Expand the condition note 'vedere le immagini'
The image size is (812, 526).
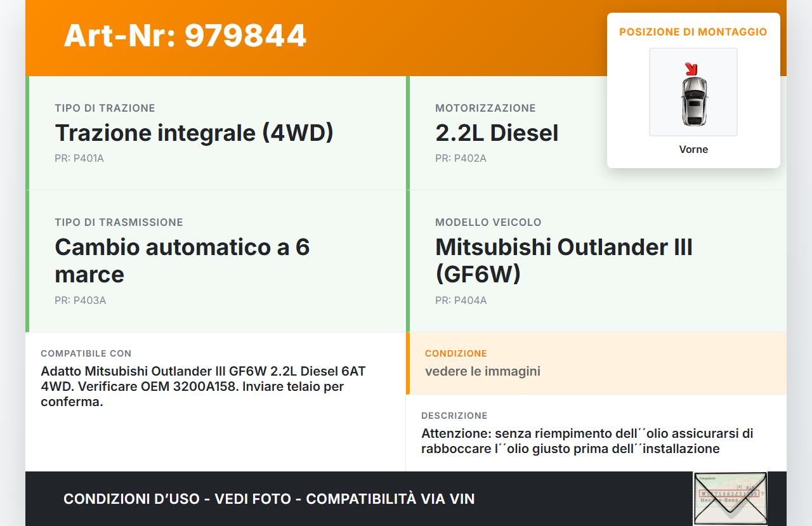[x=482, y=371]
